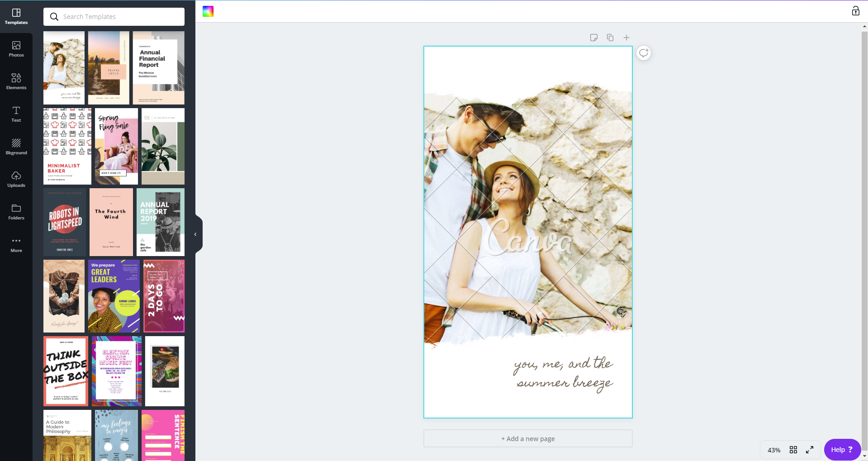Viewport: 868px width, 461px height.
Task: Click the comment bubble icon beside page
Action: tap(644, 53)
